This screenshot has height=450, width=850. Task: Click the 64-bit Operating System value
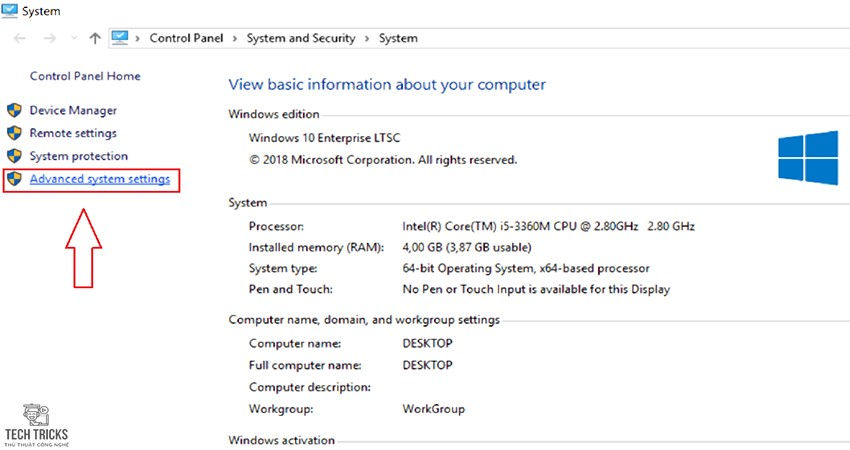pyautogui.click(x=526, y=268)
